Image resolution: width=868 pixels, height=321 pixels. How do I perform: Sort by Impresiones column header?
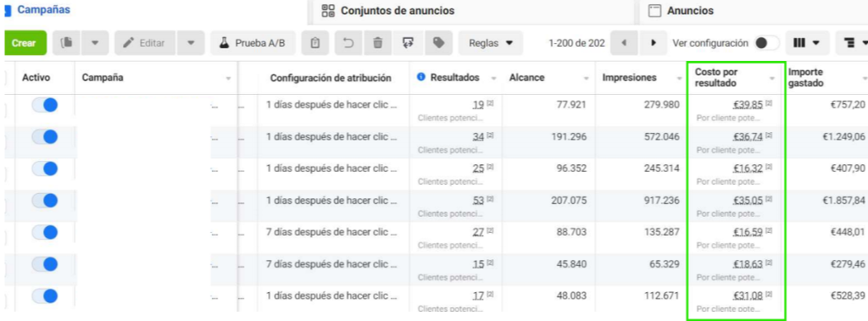coord(630,78)
